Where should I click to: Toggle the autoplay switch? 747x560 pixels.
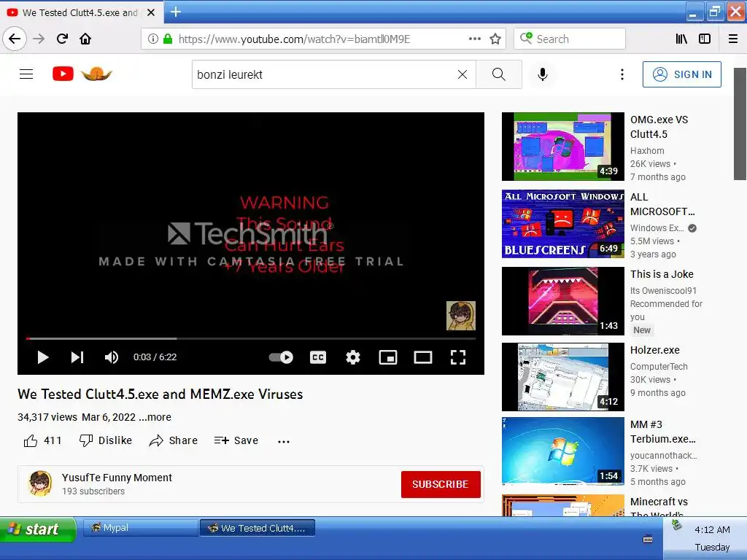pos(281,357)
